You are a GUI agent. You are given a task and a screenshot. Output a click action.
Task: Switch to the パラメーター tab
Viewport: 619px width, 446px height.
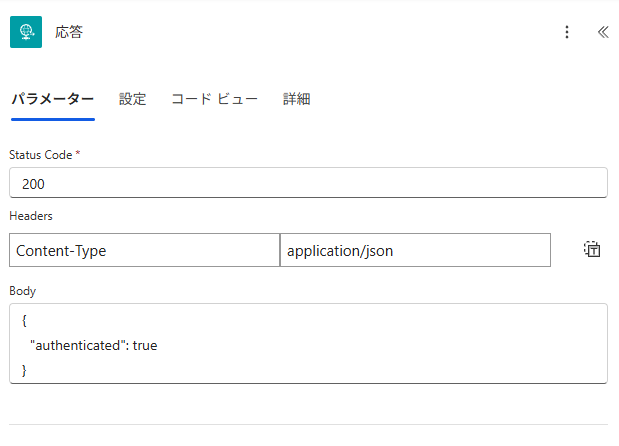[x=53, y=99]
